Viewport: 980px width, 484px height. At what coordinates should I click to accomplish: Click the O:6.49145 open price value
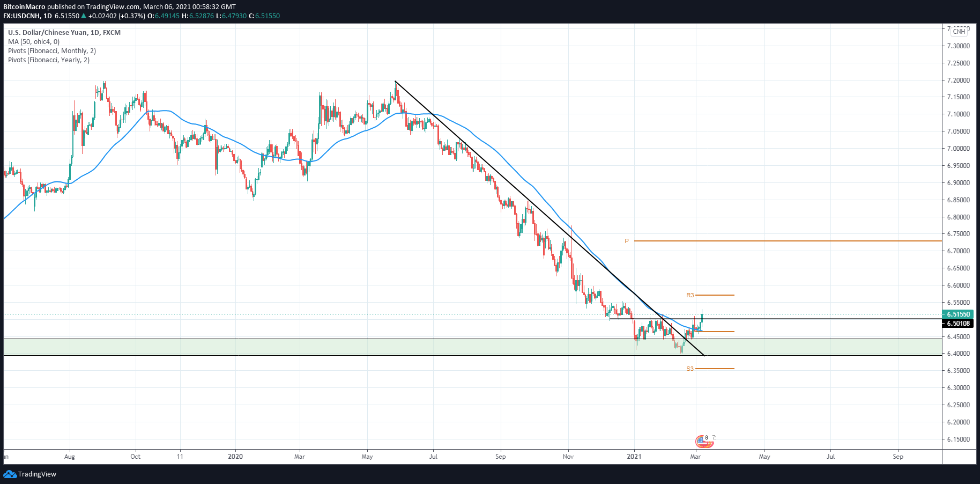[164, 16]
